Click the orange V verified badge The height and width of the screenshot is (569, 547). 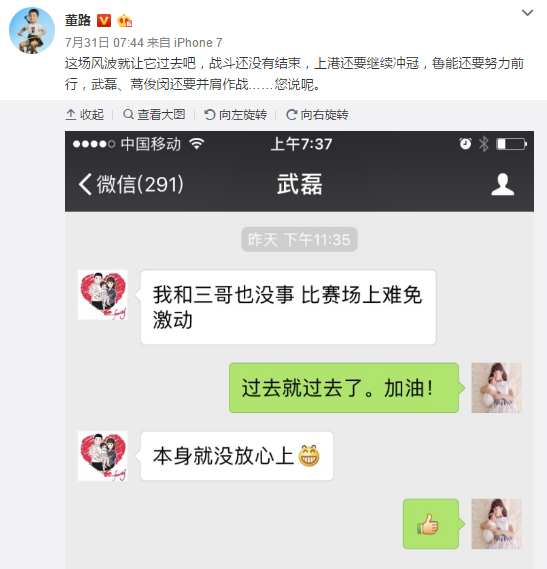tap(104, 21)
